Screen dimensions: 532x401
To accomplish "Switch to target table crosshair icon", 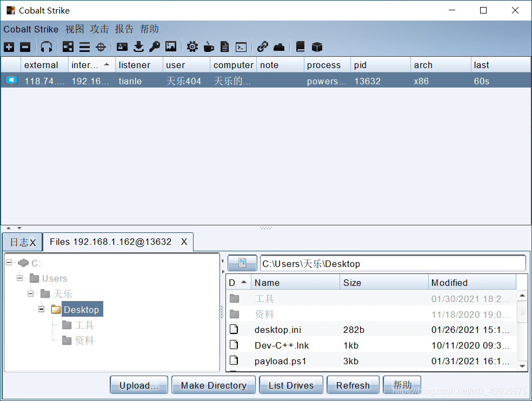I will (x=101, y=47).
